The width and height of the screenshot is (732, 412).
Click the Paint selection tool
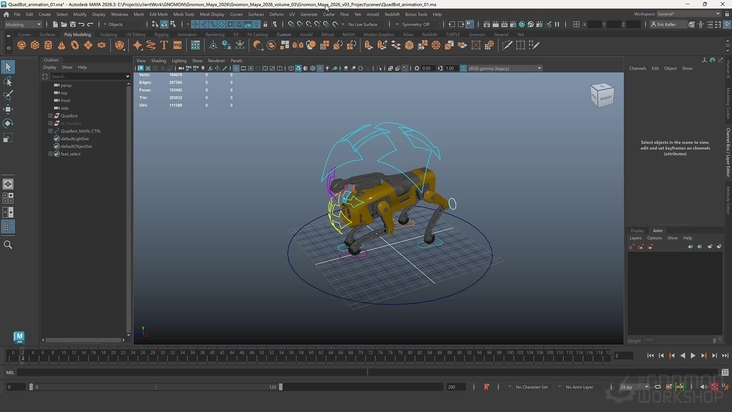8,95
